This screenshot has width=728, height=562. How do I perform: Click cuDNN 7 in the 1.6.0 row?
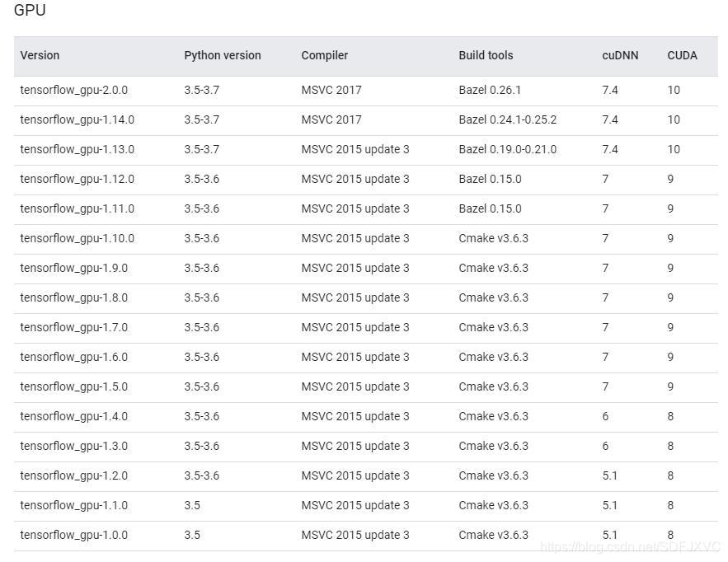pyautogui.click(x=605, y=358)
